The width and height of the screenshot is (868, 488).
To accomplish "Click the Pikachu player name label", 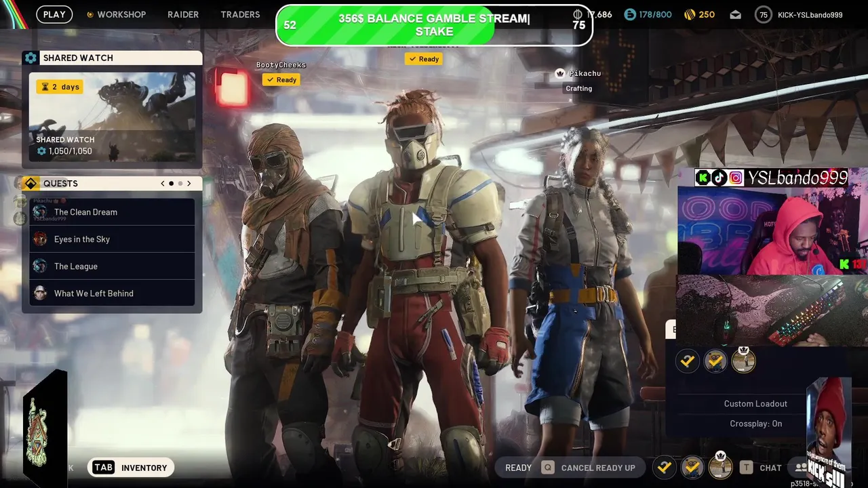I will click(585, 73).
